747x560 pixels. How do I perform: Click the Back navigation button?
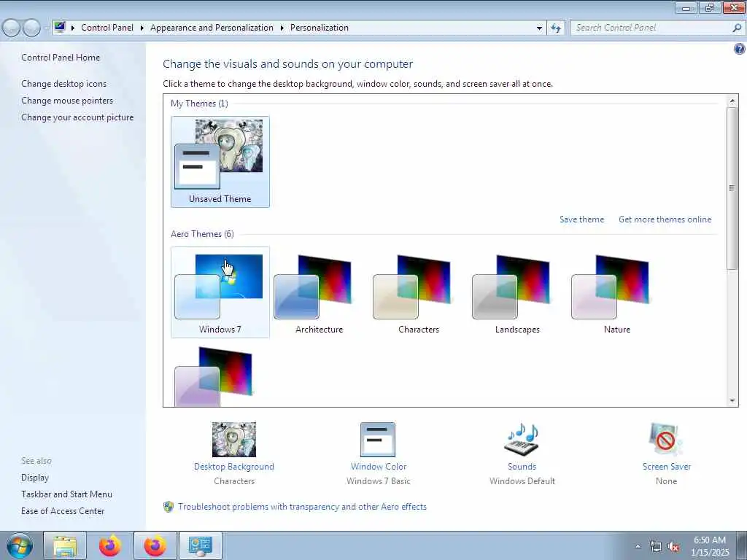[11, 28]
